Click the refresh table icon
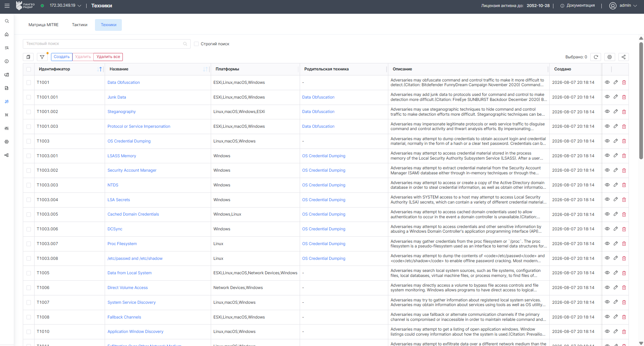 pos(596,57)
